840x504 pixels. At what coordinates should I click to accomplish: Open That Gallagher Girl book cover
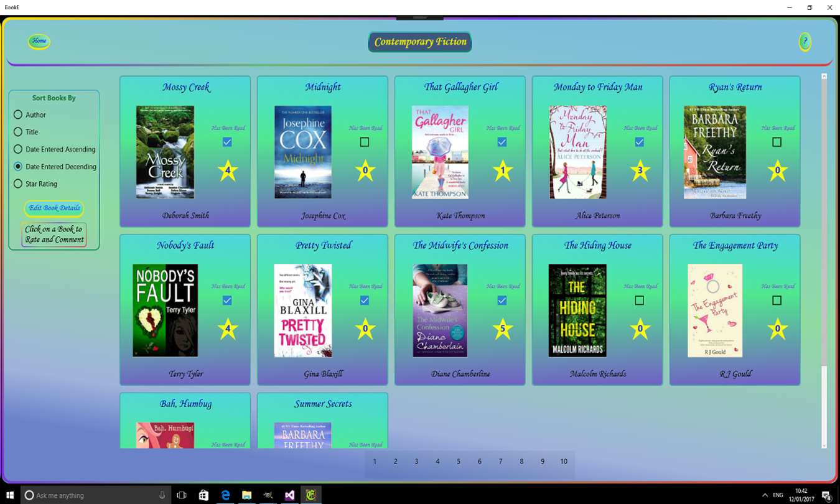point(440,152)
